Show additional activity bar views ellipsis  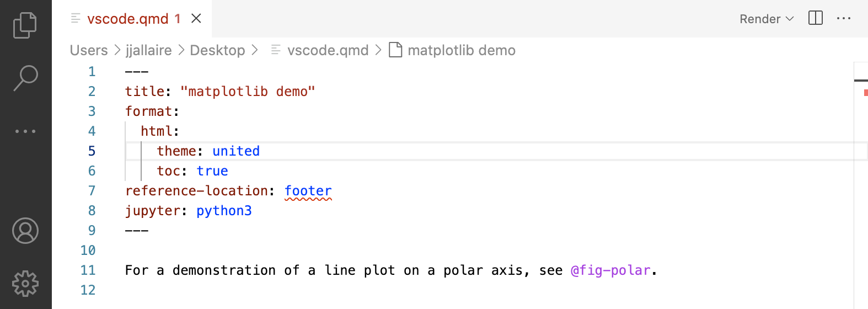click(x=25, y=131)
